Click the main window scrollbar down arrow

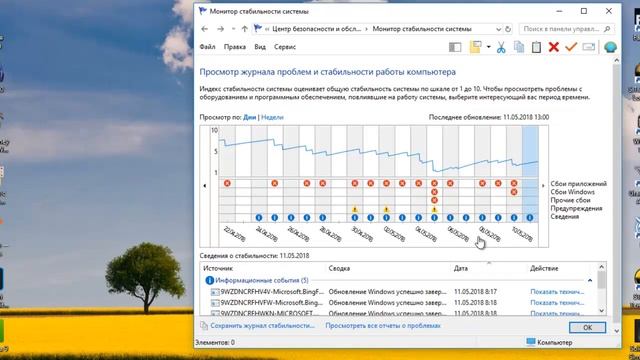coord(616,331)
